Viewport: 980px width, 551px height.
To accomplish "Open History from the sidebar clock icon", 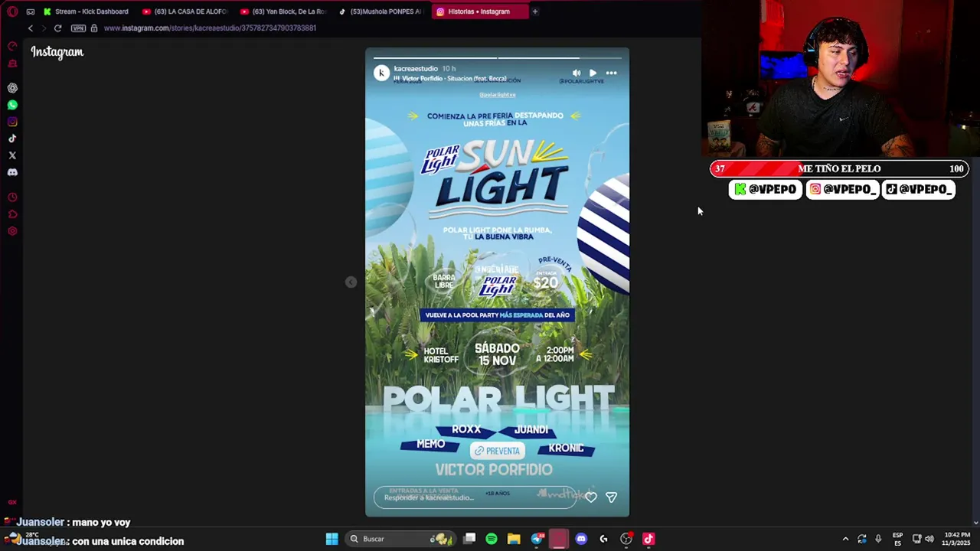I will click(x=12, y=197).
